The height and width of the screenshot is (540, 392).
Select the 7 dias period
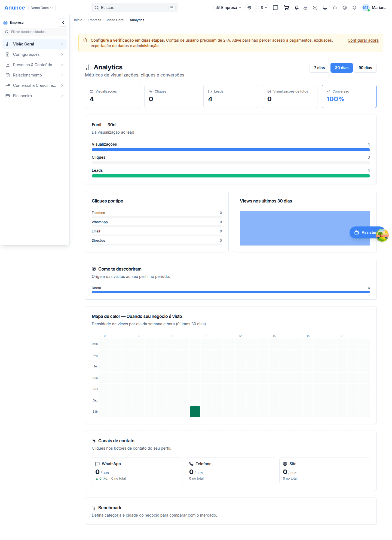click(x=319, y=68)
